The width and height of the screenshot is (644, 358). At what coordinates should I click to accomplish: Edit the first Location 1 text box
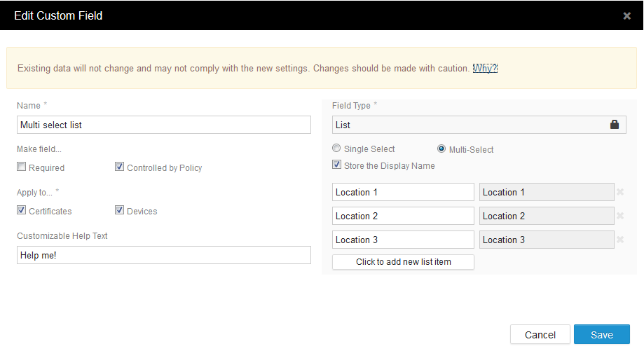[403, 192]
